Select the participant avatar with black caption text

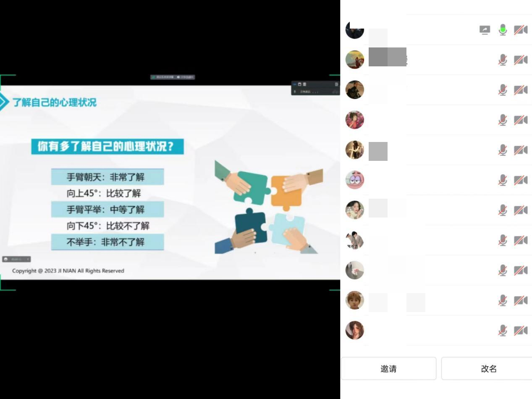point(355,240)
